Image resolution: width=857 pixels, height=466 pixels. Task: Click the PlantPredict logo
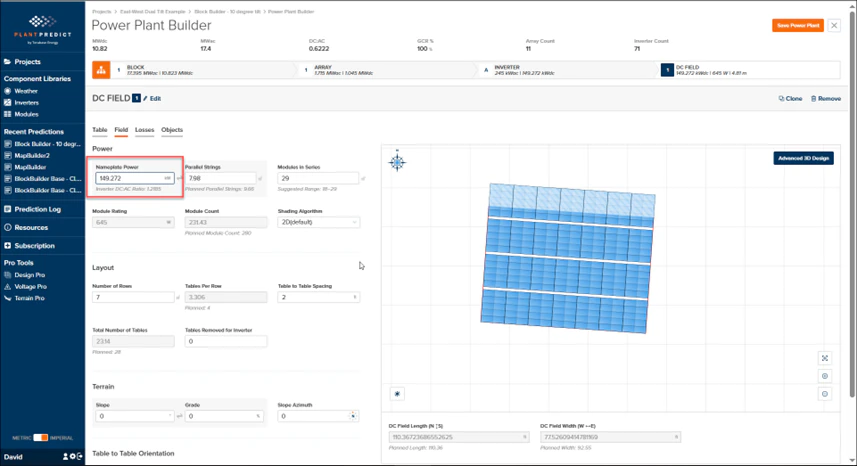42,30
